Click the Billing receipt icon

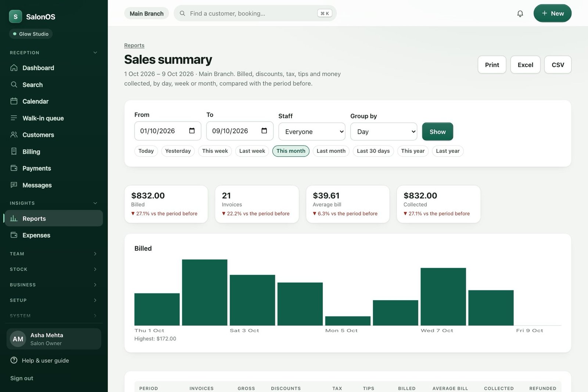click(x=14, y=151)
